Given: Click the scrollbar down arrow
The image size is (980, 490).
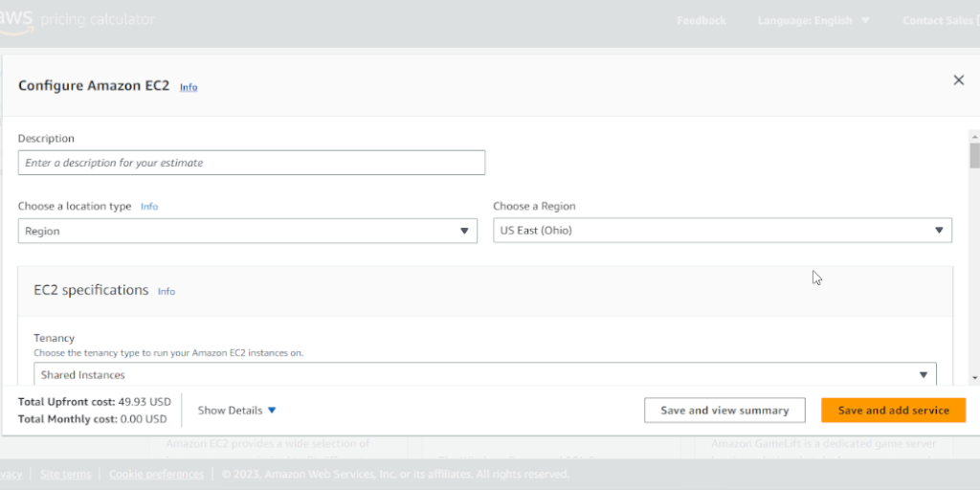Looking at the screenshot, I should tap(974, 377).
